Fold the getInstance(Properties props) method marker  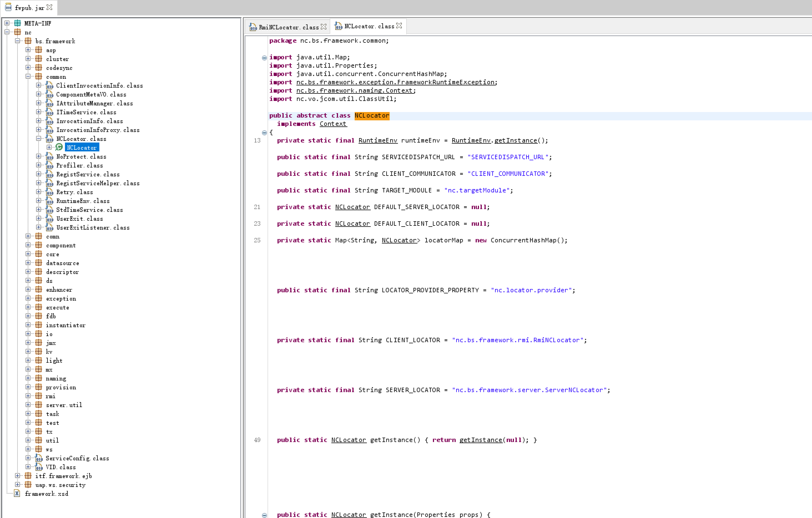264,515
